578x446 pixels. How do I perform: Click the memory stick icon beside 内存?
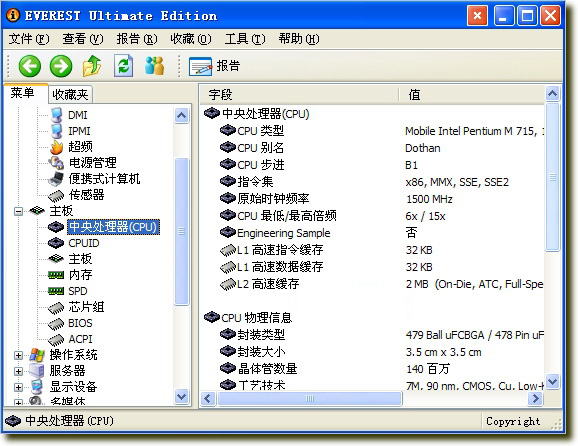[x=56, y=275]
